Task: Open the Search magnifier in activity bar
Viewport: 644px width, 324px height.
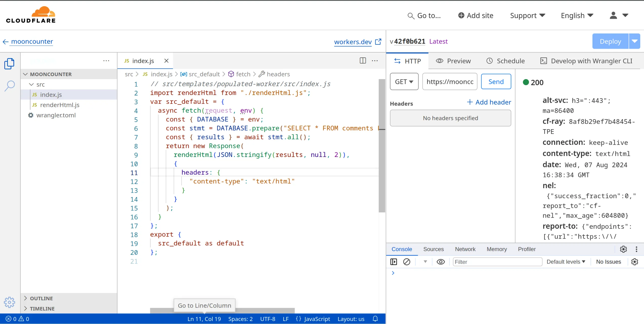Action: tap(10, 86)
